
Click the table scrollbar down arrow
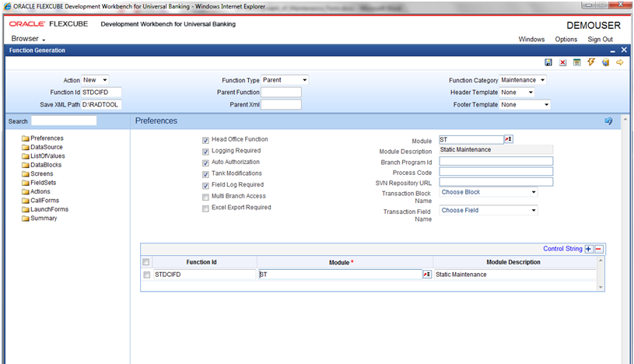click(601, 287)
